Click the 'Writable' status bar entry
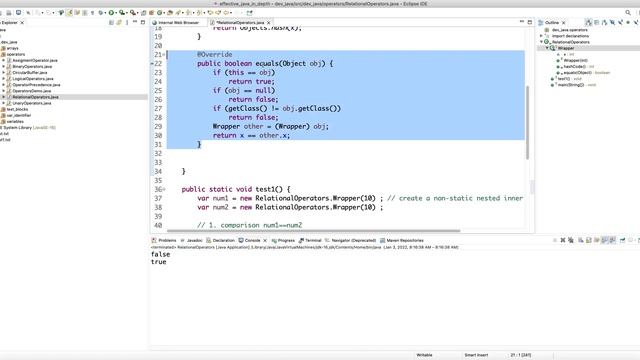Screen dimensions: 640x360 click(x=424, y=355)
